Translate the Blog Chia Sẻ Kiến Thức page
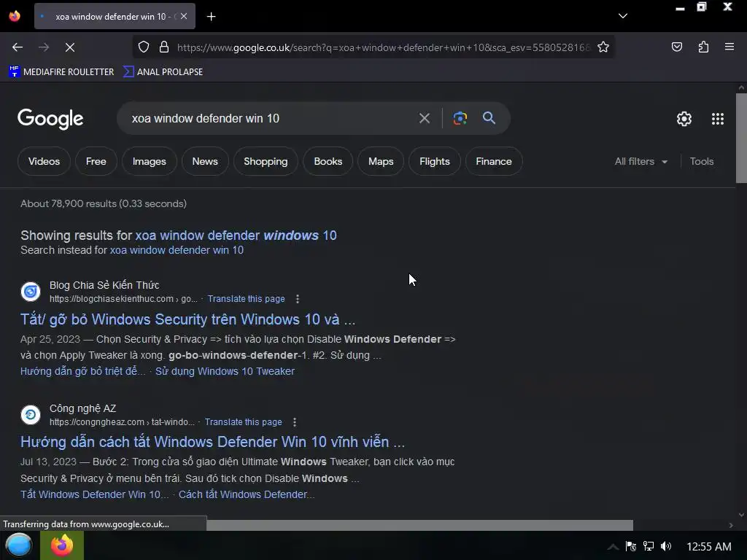The image size is (747, 560). pos(247,298)
